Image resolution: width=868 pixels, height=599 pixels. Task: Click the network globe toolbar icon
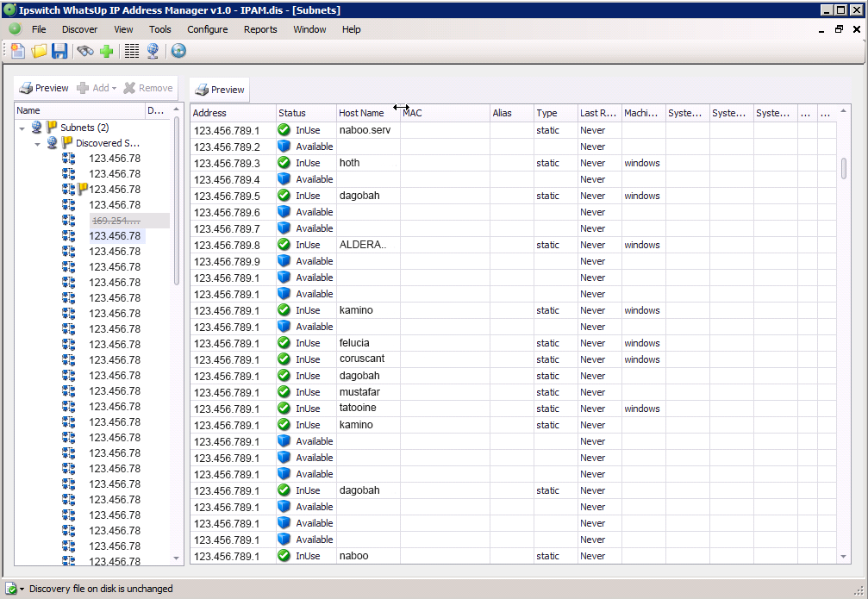pos(153,51)
